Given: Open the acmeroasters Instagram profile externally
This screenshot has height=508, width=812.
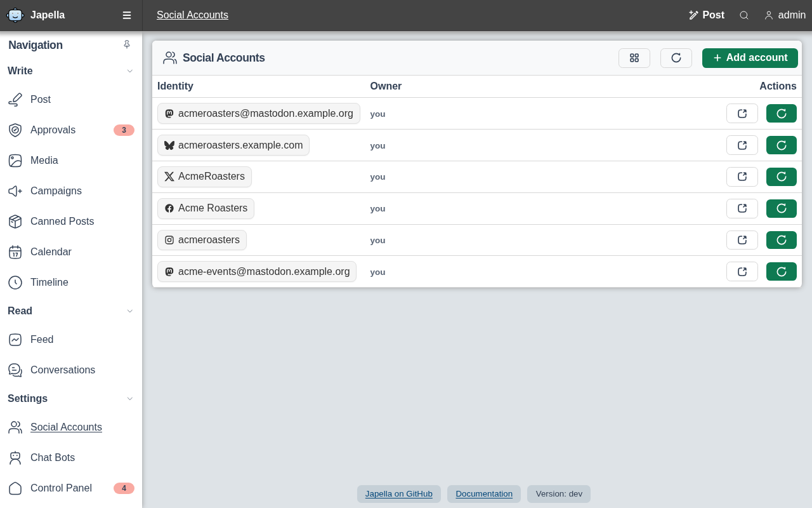Looking at the screenshot, I should (x=742, y=240).
